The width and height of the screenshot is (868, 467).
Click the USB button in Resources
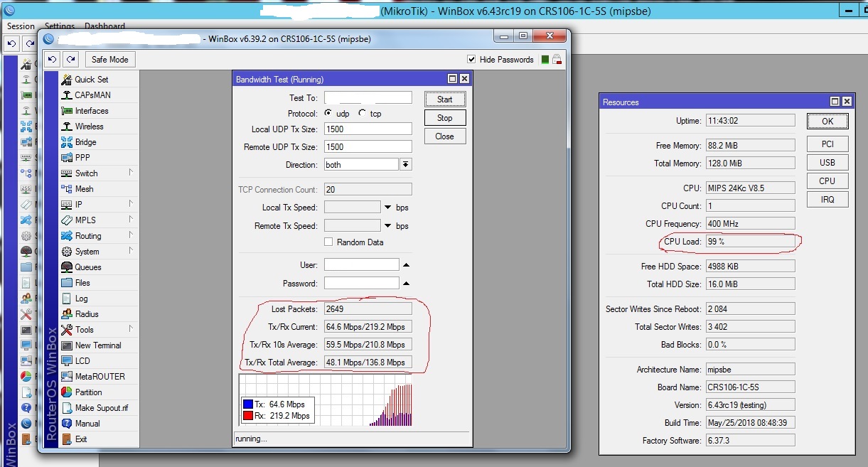pos(827,163)
